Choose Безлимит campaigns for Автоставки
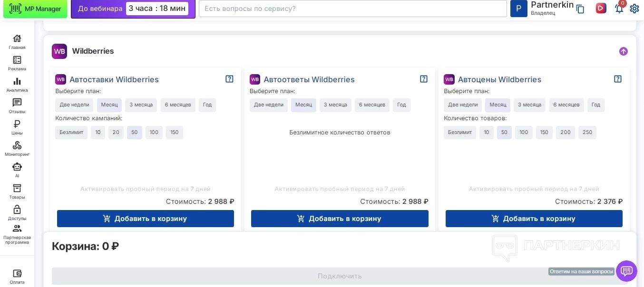Viewport: 644px width, 287px height. click(71, 133)
